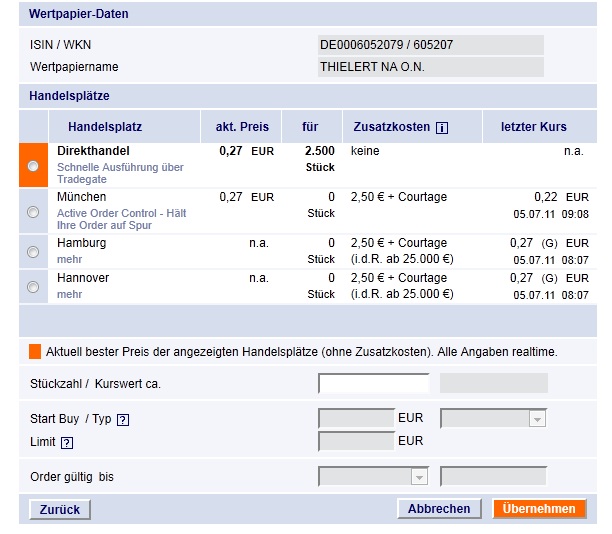Screen dimensions: 612x534
Task: Open the Typ order type dropdown
Action: (x=493, y=419)
